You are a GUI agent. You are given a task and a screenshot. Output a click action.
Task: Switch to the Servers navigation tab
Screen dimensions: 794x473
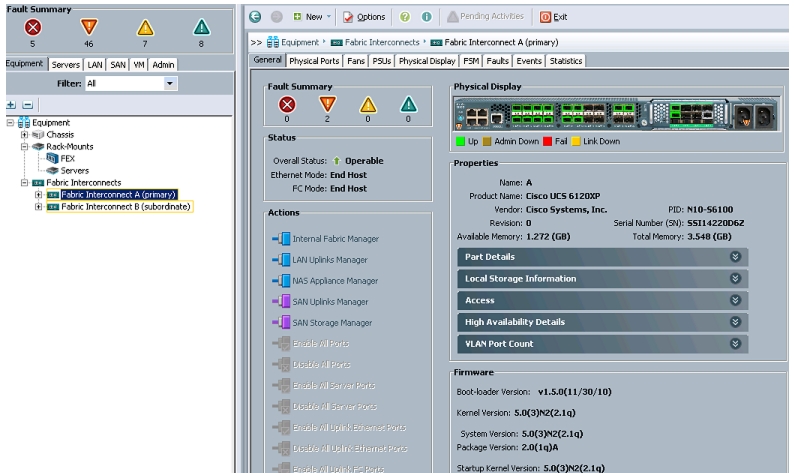65,64
